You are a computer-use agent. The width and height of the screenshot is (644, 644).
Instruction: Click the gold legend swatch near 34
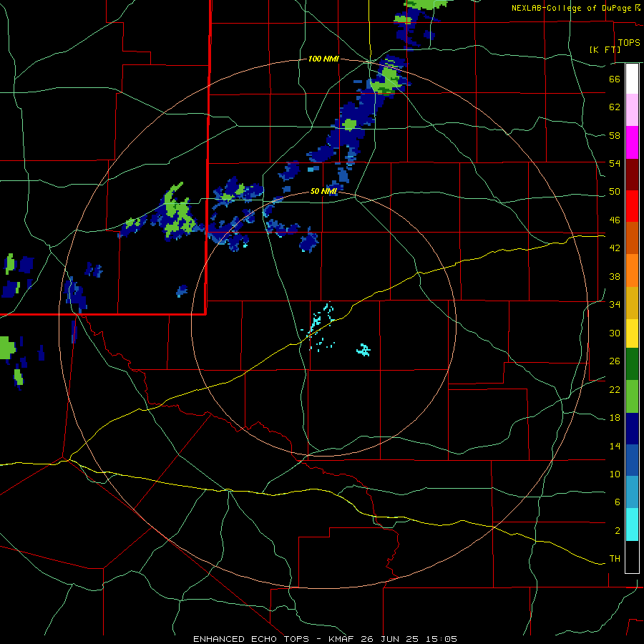pos(632,303)
